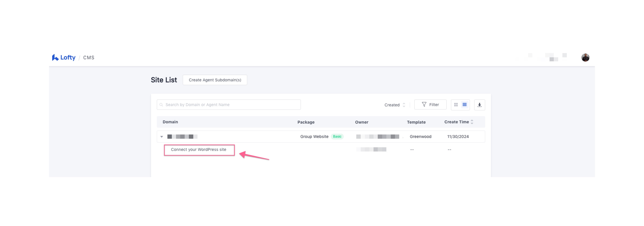This screenshot has width=644, height=226.
Task: Click the Create Agent Subdomain(s) button
Action: 215,80
